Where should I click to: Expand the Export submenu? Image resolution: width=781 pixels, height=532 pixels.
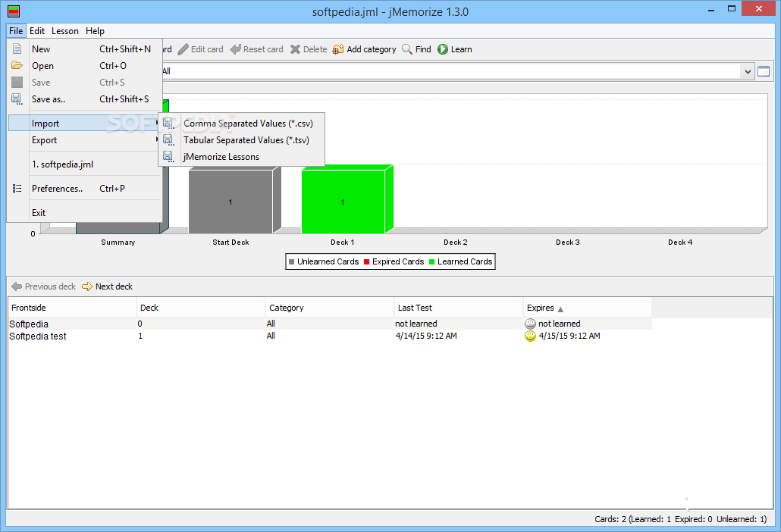pos(85,140)
